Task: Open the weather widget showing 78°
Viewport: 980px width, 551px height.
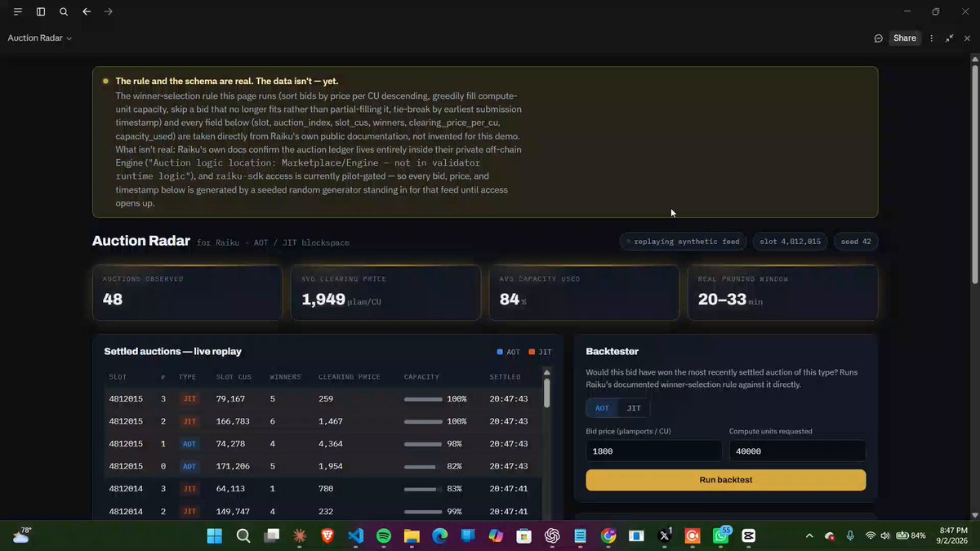Action: (x=21, y=535)
